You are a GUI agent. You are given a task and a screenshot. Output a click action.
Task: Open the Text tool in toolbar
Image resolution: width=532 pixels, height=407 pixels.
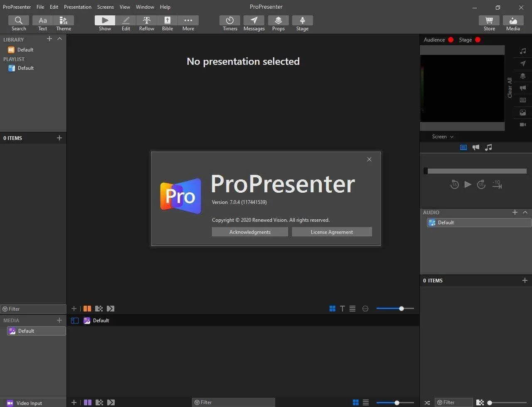[x=43, y=23]
